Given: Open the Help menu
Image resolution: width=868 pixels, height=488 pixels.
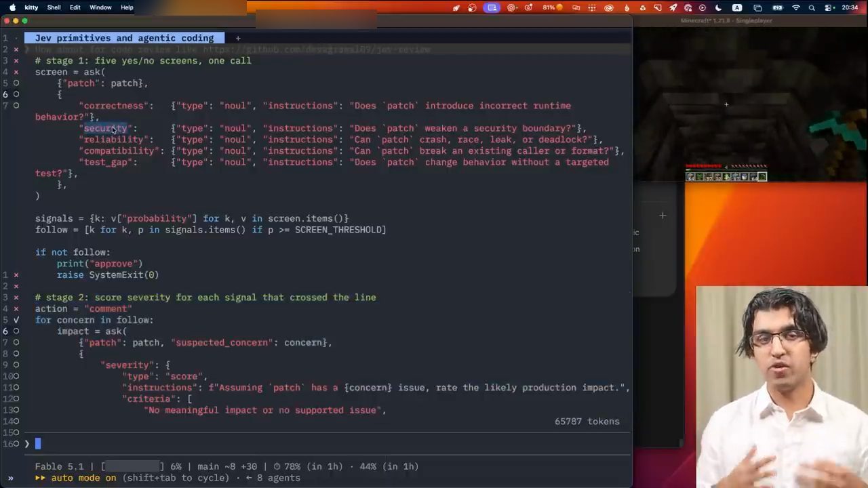Looking at the screenshot, I should click(127, 7).
